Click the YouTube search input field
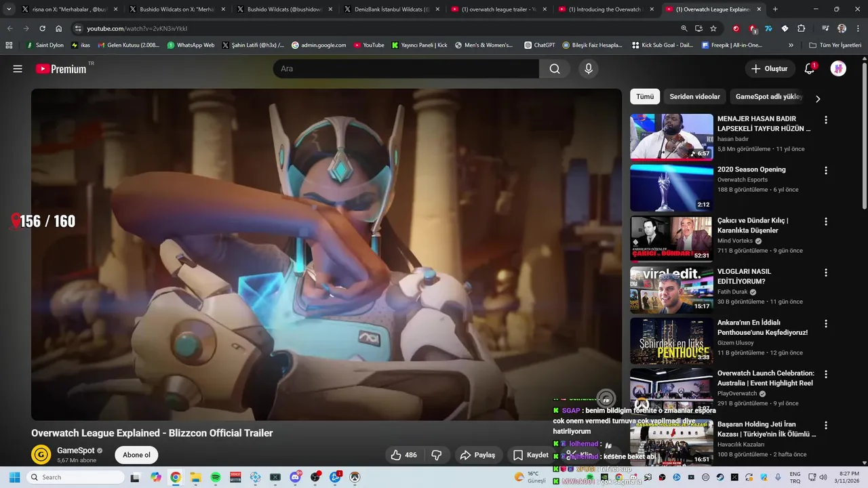The image size is (868, 488). [406, 68]
